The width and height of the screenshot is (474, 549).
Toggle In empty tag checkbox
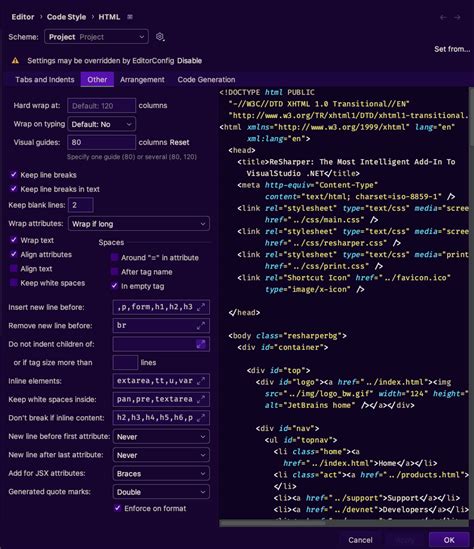coord(114,286)
